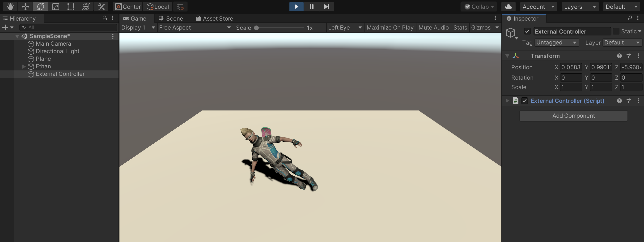This screenshot has width=644, height=242.
Task: Open the Tag Untagged dropdown
Action: tap(556, 43)
